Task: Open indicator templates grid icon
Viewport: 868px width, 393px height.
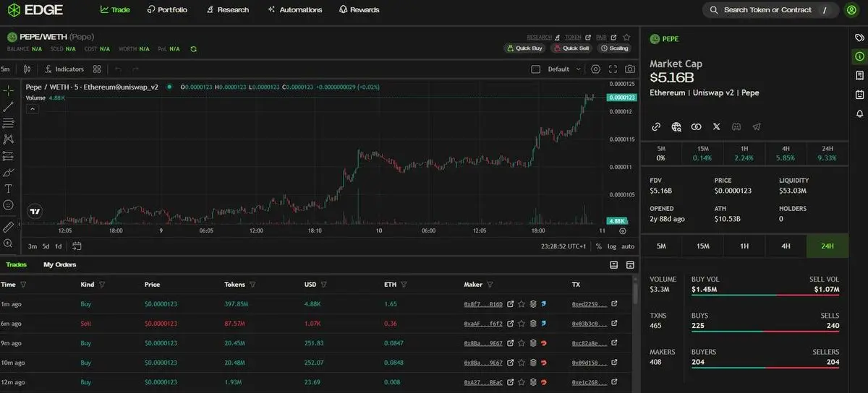Action: (x=97, y=69)
